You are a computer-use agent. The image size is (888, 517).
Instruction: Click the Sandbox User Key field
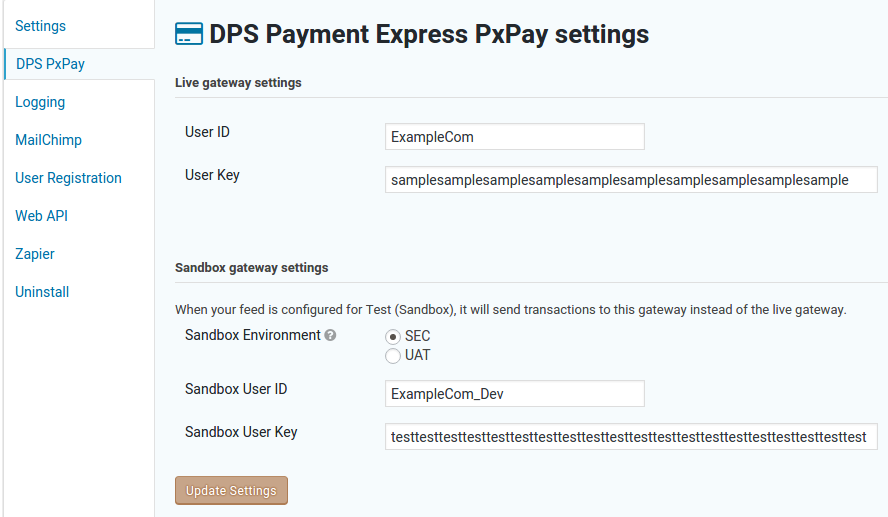point(631,437)
